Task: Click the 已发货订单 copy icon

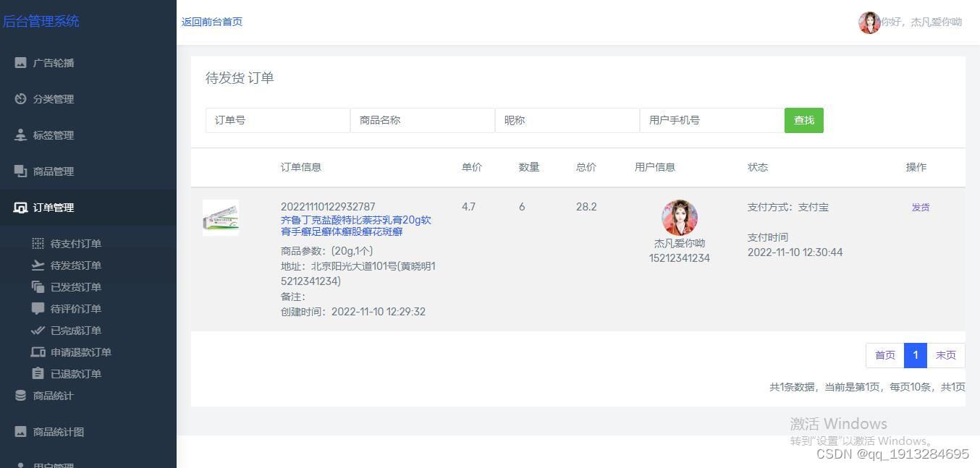Action: (x=38, y=287)
